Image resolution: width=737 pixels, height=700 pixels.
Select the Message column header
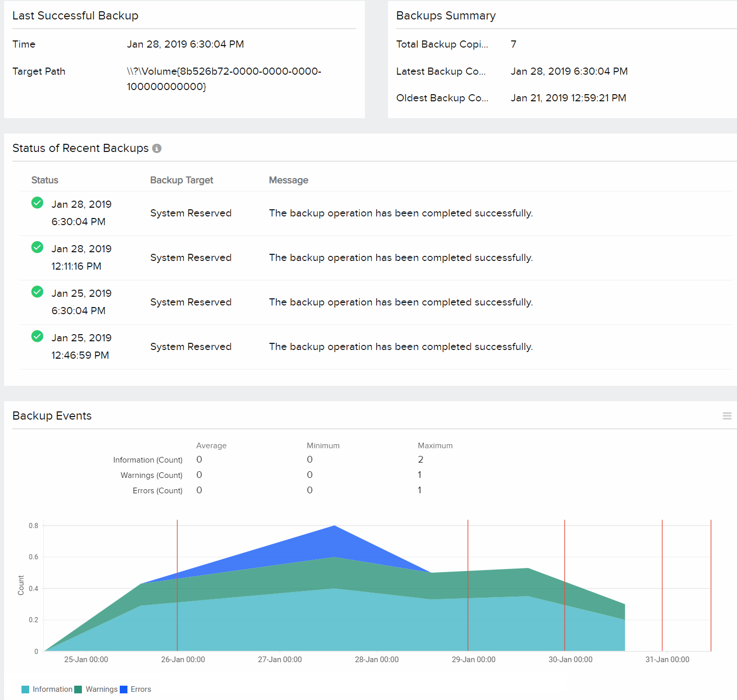(x=288, y=180)
